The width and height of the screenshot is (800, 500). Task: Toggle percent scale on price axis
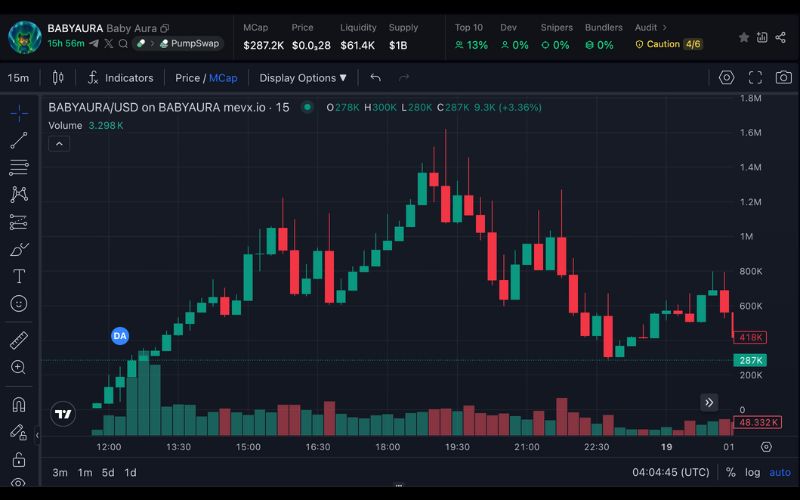(x=731, y=472)
